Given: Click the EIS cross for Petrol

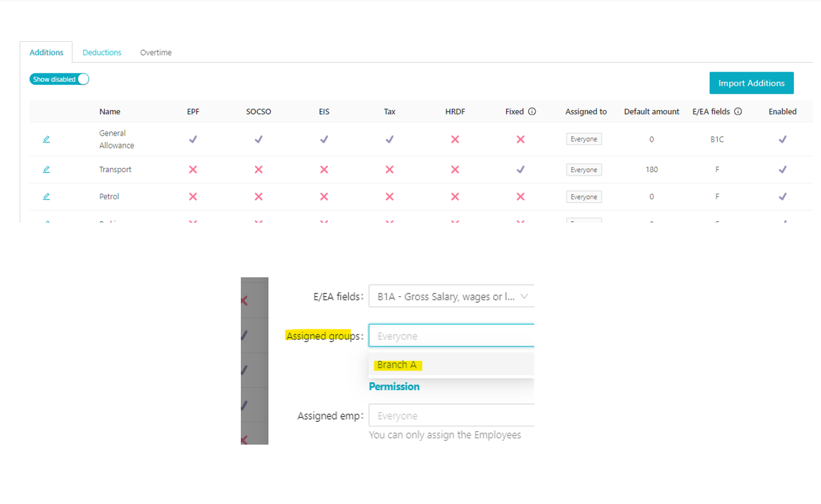Looking at the screenshot, I should 324,196.
